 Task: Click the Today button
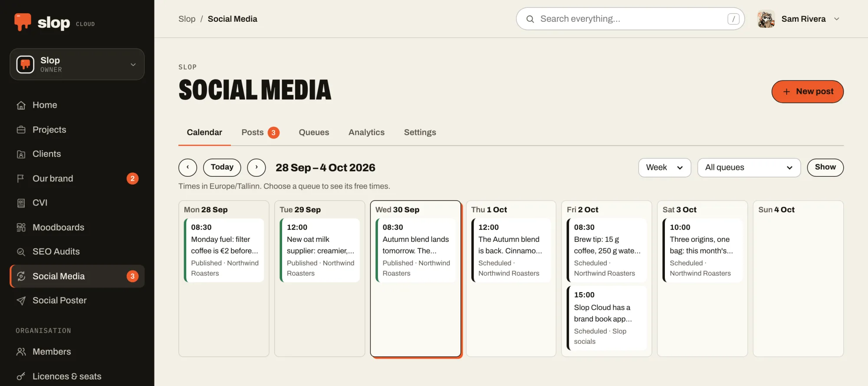(x=222, y=168)
